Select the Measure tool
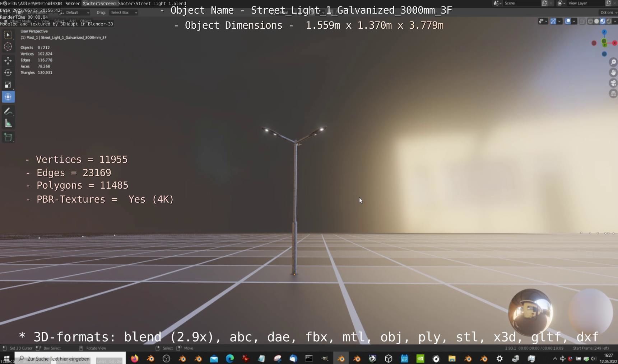The image size is (618, 364). point(8,124)
